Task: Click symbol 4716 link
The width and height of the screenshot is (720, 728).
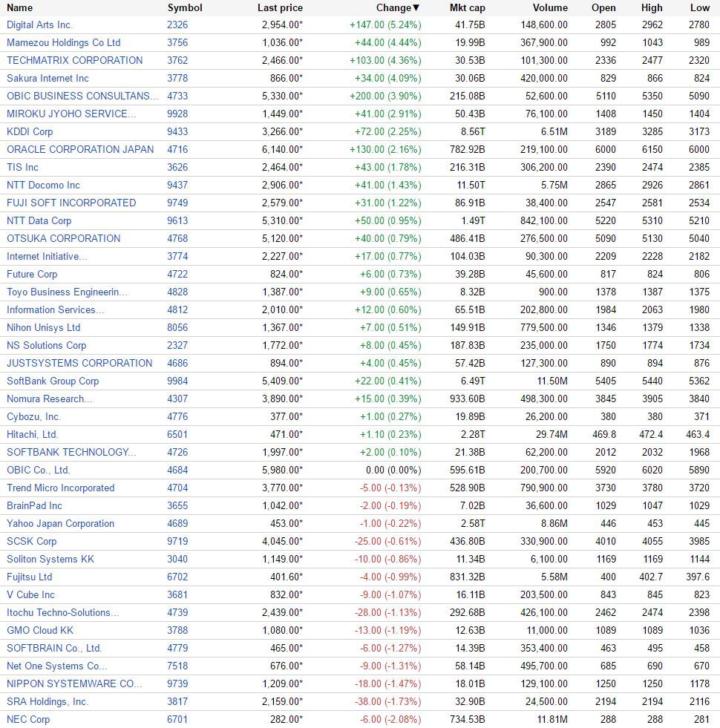Action: coord(177,149)
